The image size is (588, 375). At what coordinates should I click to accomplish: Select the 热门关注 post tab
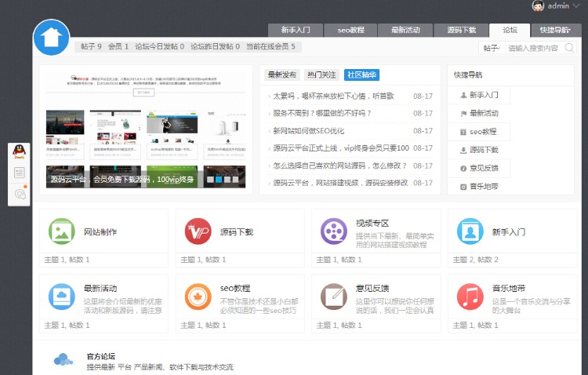321,75
